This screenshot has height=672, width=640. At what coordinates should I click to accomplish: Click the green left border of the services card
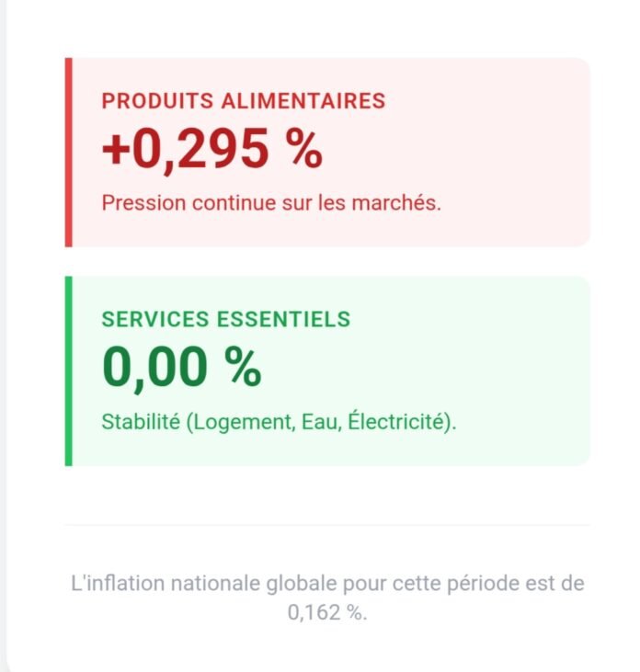(x=68, y=370)
